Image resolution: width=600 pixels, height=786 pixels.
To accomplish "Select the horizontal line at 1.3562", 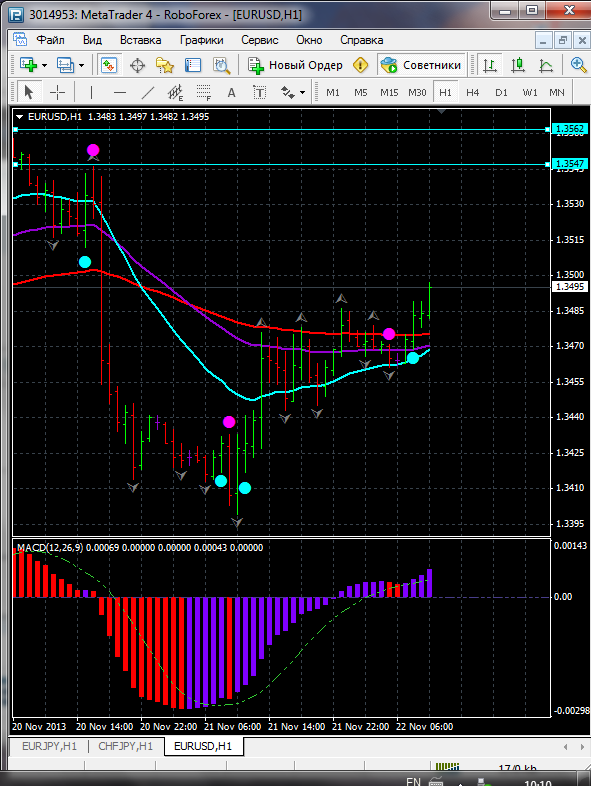I will 281,130.
